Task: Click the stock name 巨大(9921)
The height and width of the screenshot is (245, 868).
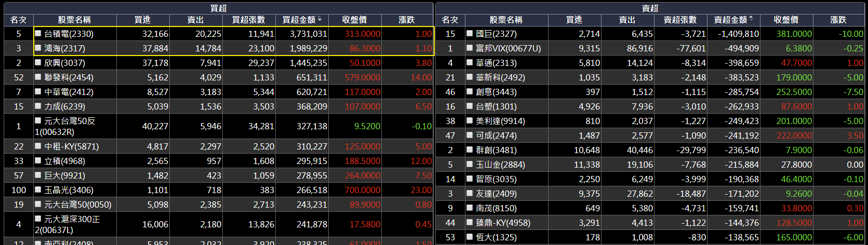Action: click(x=64, y=175)
